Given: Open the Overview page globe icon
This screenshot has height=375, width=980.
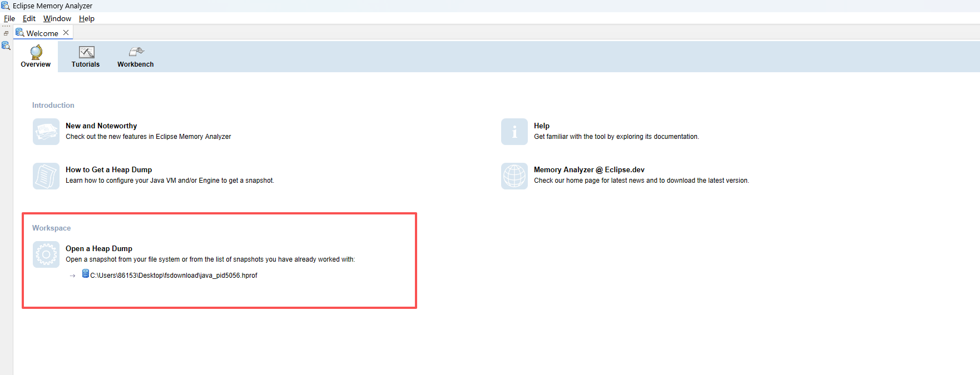Looking at the screenshot, I should point(36,52).
